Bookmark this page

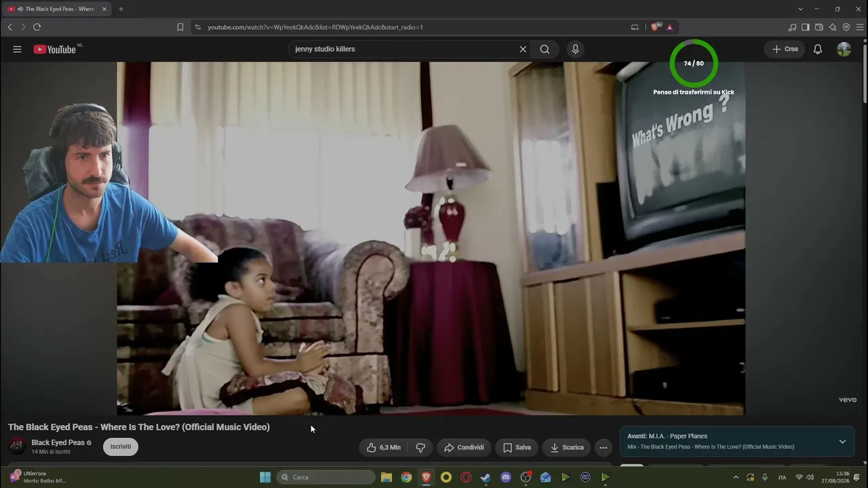click(180, 27)
